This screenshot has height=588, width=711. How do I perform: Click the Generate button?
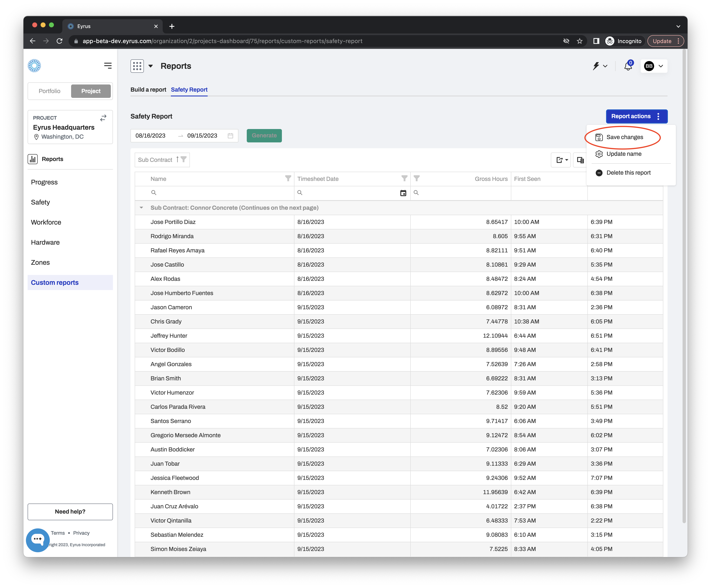pos(264,136)
